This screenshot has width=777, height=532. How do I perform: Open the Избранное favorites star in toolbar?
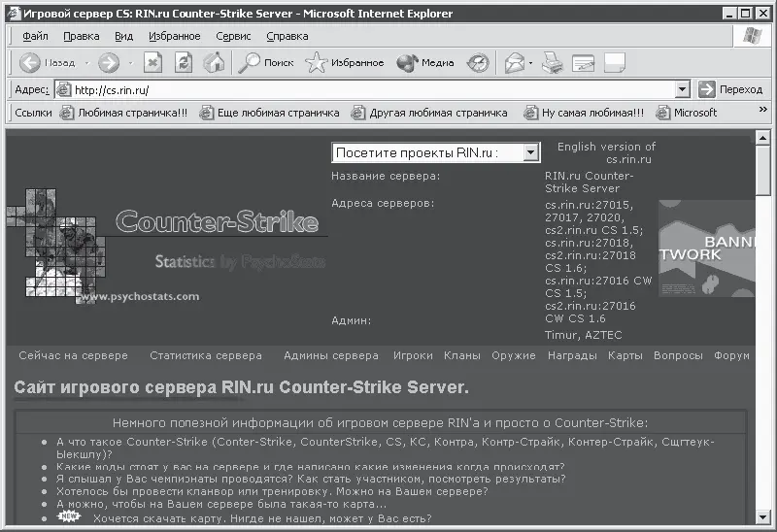point(345,63)
